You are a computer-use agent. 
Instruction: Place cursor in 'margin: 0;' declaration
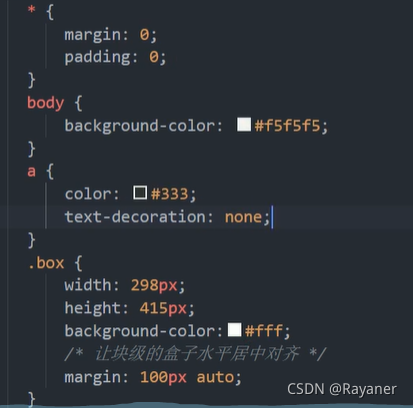[110, 35]
